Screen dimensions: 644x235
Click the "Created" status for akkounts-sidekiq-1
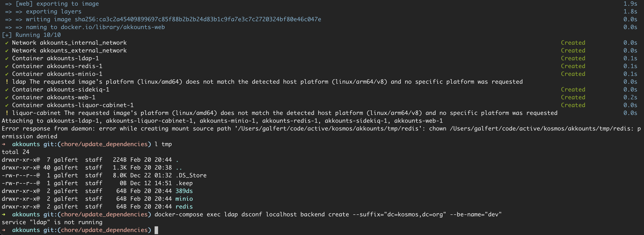point(573,90)
